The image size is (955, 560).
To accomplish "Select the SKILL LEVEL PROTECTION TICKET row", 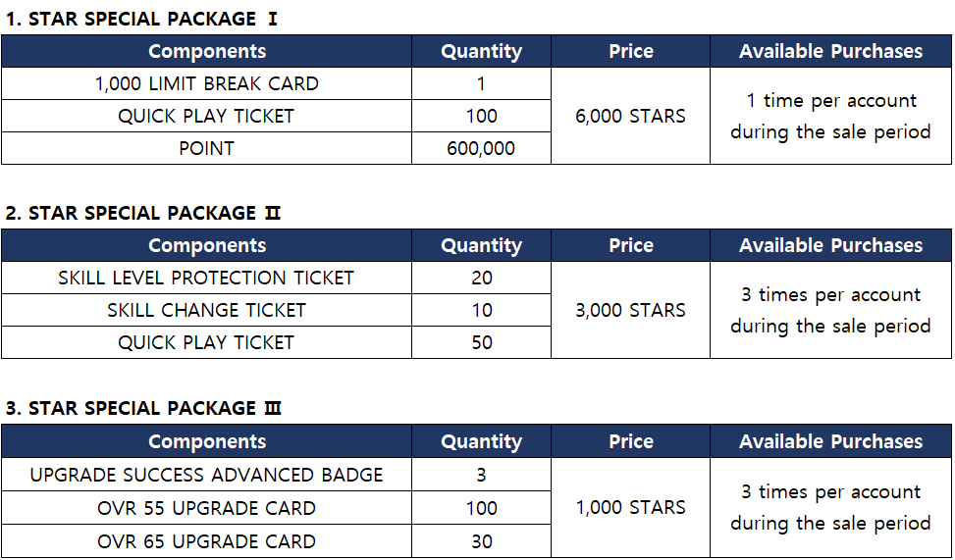I will [x=206, y=278].
